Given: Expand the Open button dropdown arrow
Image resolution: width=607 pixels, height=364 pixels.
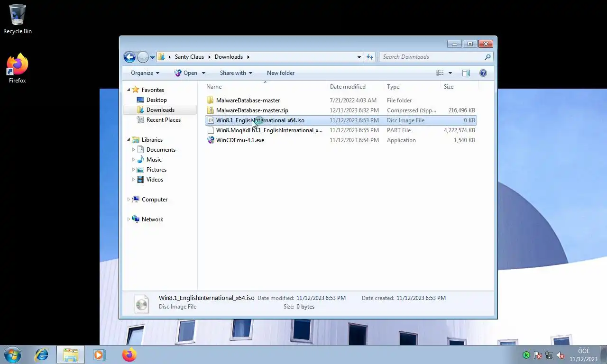Looking at the screenshot, I should coord(203,73).
